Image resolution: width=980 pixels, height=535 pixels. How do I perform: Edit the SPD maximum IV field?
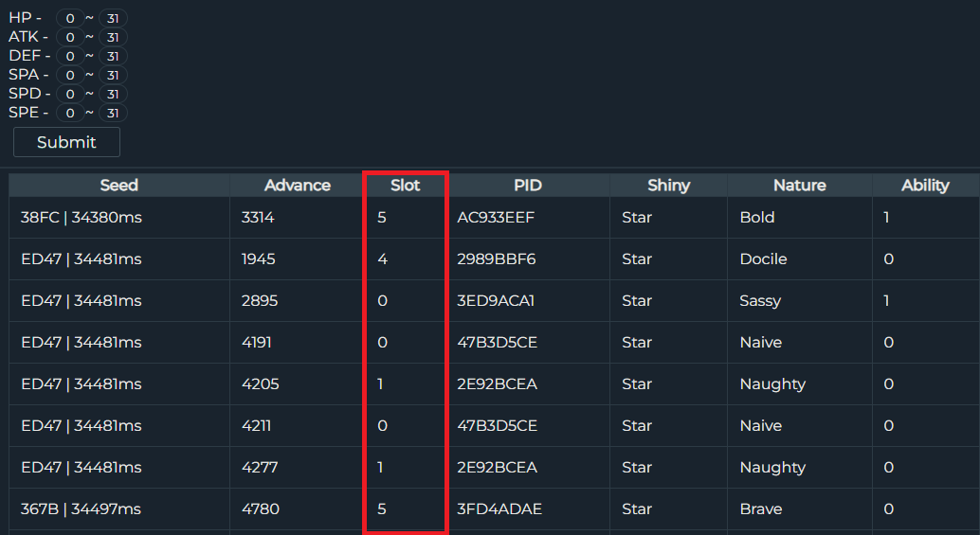(113, 94)
